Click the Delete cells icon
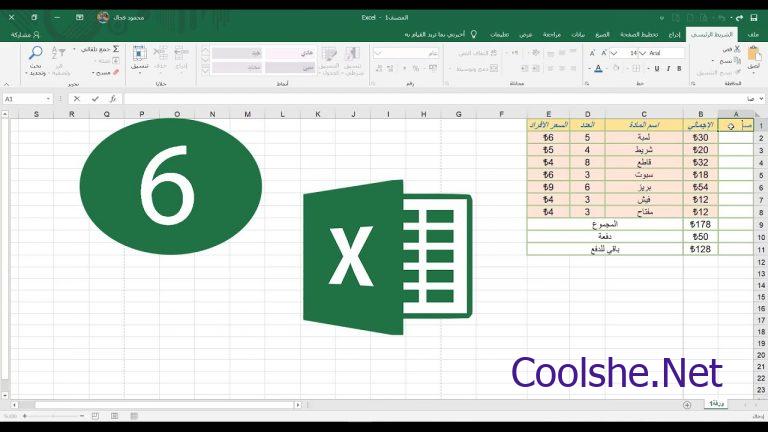Image resolution: width=768 pixels, height=432 pixels. coord(160,53)
